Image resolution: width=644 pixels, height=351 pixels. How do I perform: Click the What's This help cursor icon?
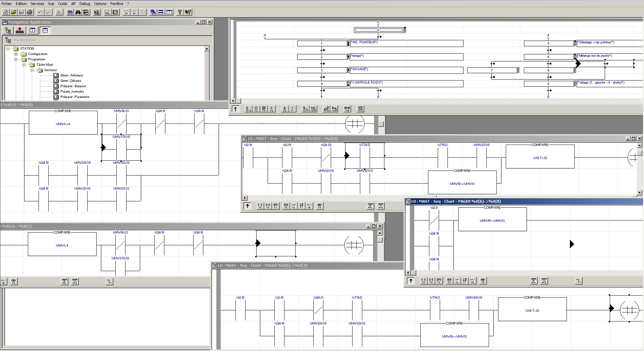[188, 12]
